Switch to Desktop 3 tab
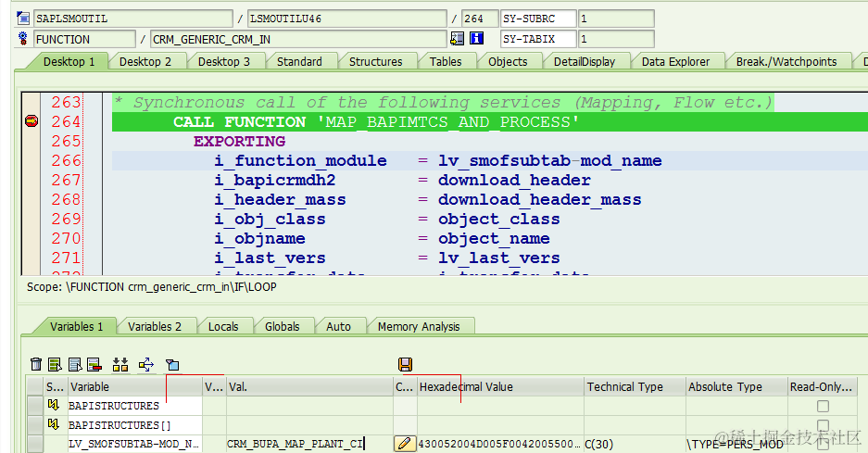 click(223, 61)
